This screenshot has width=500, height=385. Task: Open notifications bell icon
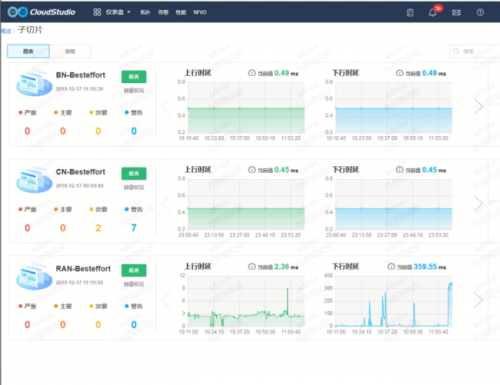tap(432, 13)
